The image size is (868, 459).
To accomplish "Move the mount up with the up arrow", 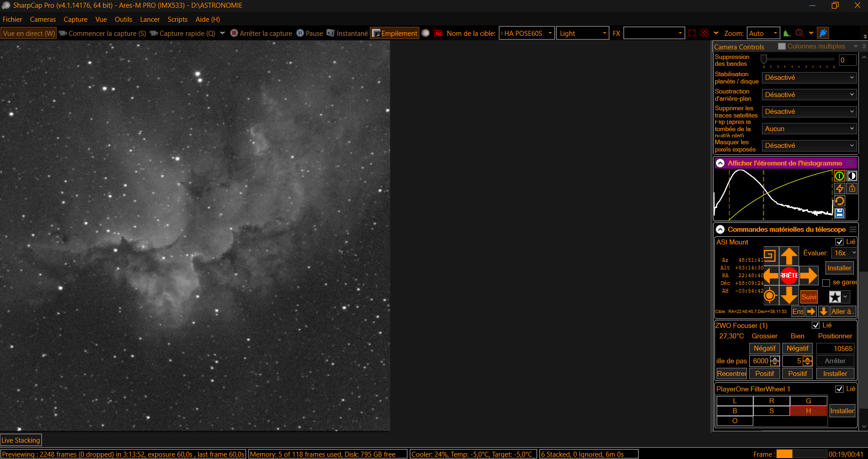I will click(x=789, y=256).
